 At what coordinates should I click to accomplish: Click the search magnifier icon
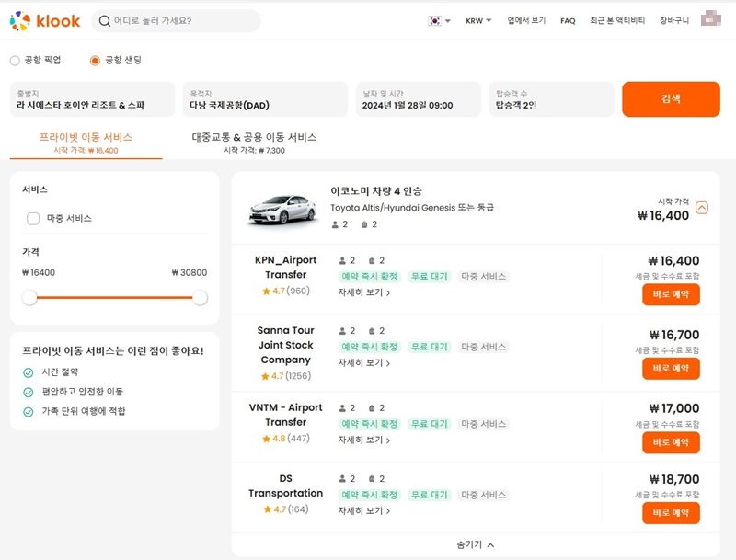click(x=105, y=20)
